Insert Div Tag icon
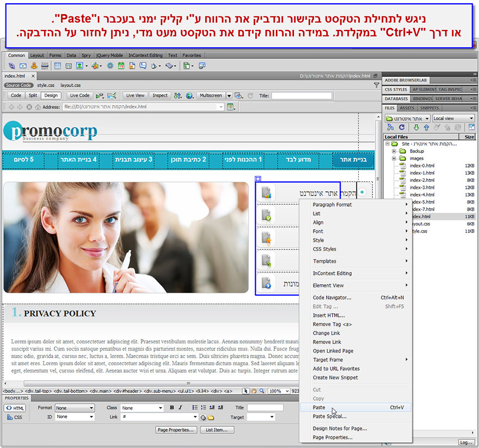 click(x=69, y=66)
